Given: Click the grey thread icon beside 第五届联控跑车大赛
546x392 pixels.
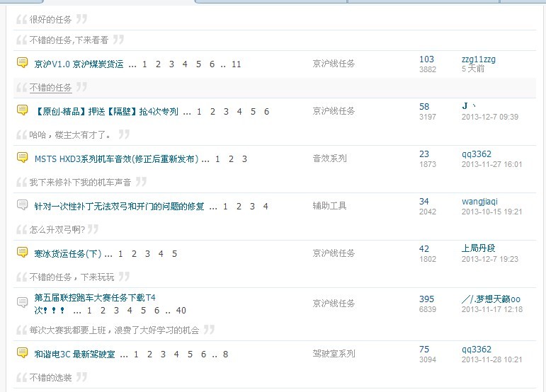Looking at the screenshot, I should tap(22, 303).
